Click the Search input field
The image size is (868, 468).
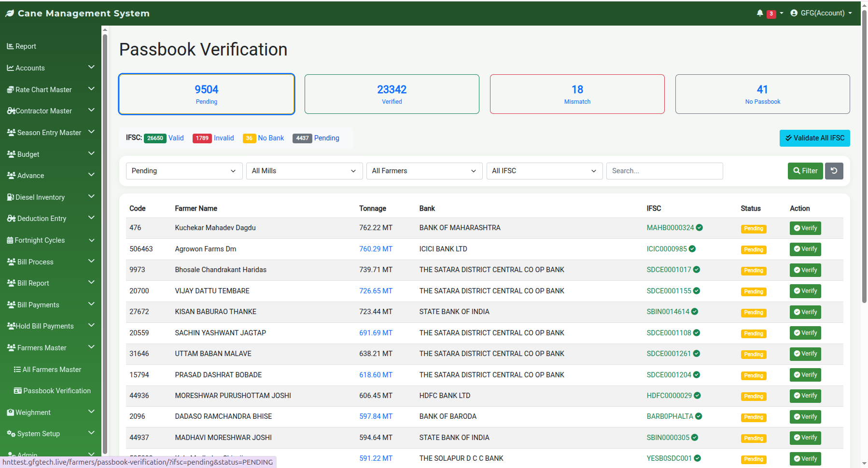(x=665, y=171)
